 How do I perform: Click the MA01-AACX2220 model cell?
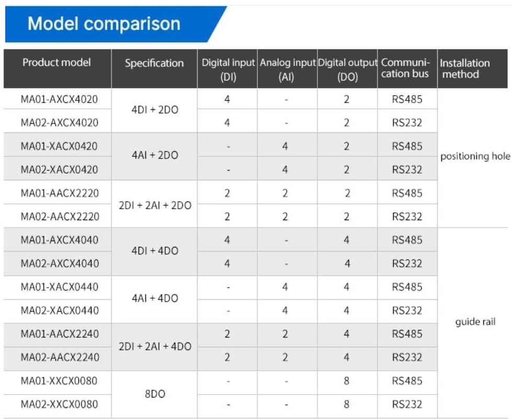point(60,193)
